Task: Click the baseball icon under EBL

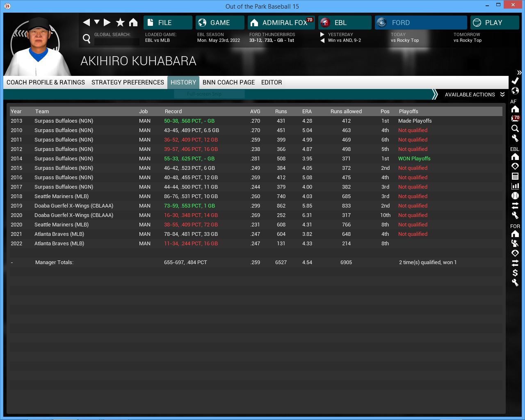Action: (515, 196)
